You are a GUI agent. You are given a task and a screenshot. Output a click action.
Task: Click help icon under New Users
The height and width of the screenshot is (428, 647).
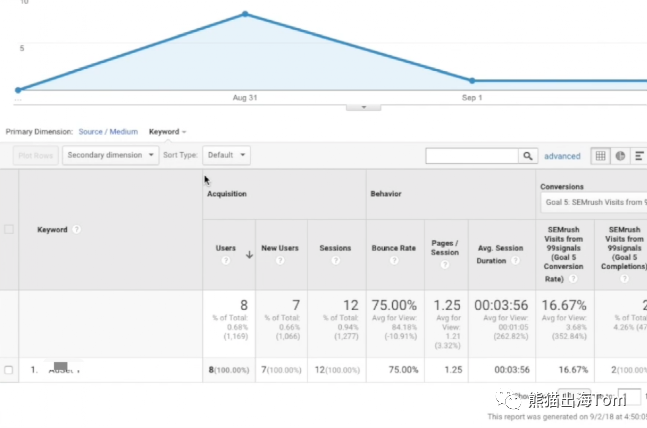click(279, 261)
